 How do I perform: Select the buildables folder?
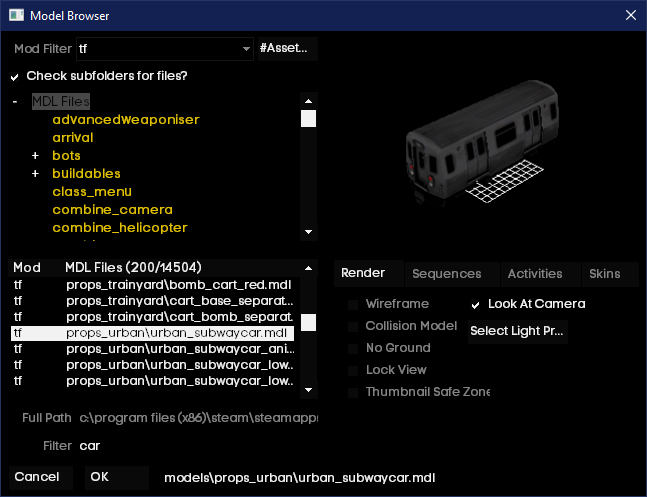(86, 174)
